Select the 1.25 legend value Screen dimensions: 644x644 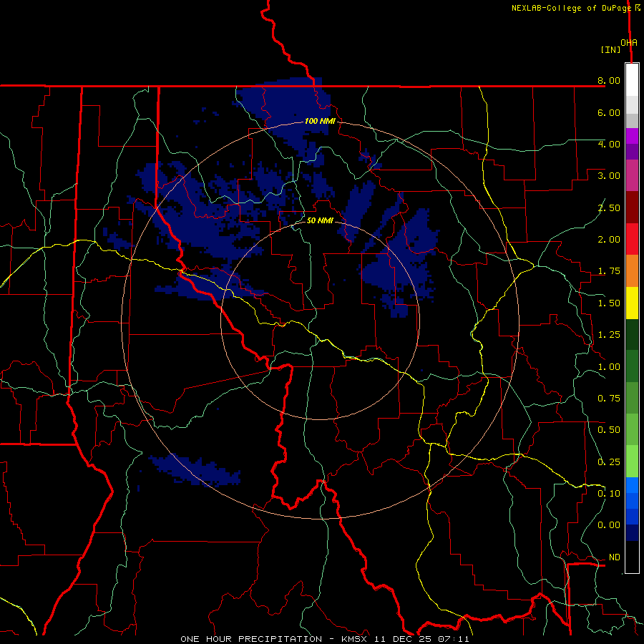609,335
